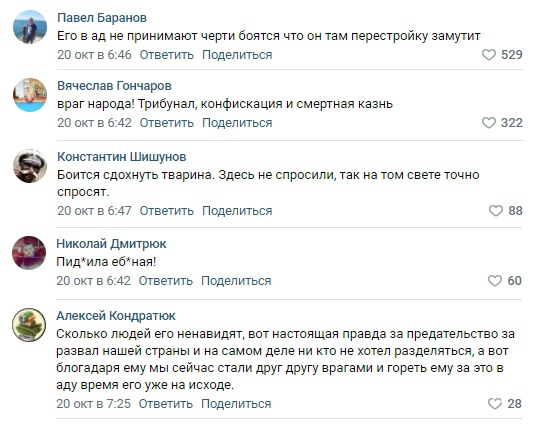Open Алексей Кондратюк's avatar
542x437 pixels.
tap(29, 325)
